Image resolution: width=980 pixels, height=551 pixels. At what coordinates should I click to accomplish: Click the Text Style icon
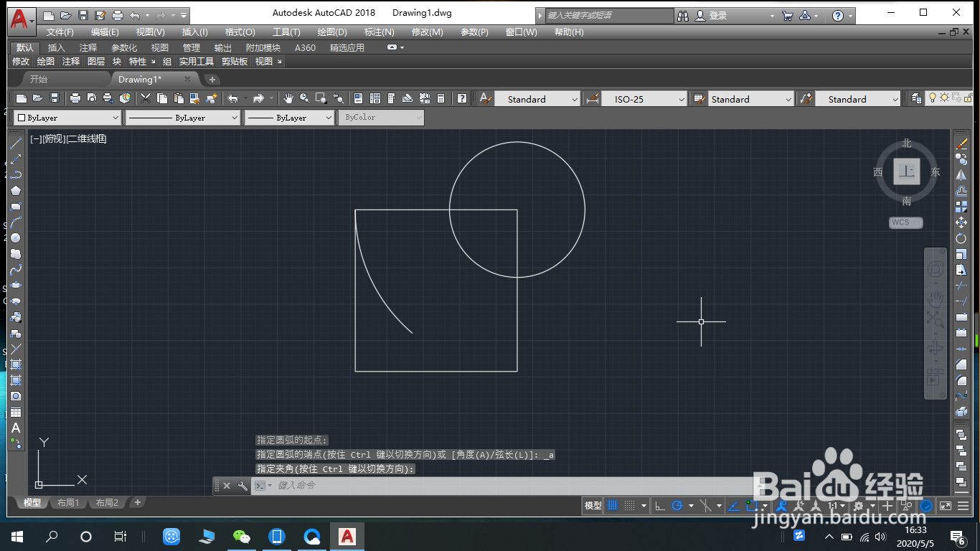[x=485, y=99]
